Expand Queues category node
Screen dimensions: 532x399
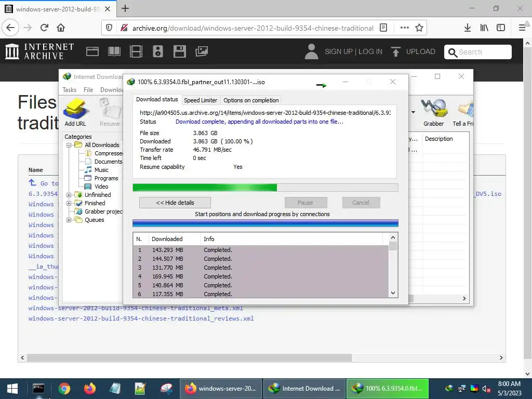point(69,220)
